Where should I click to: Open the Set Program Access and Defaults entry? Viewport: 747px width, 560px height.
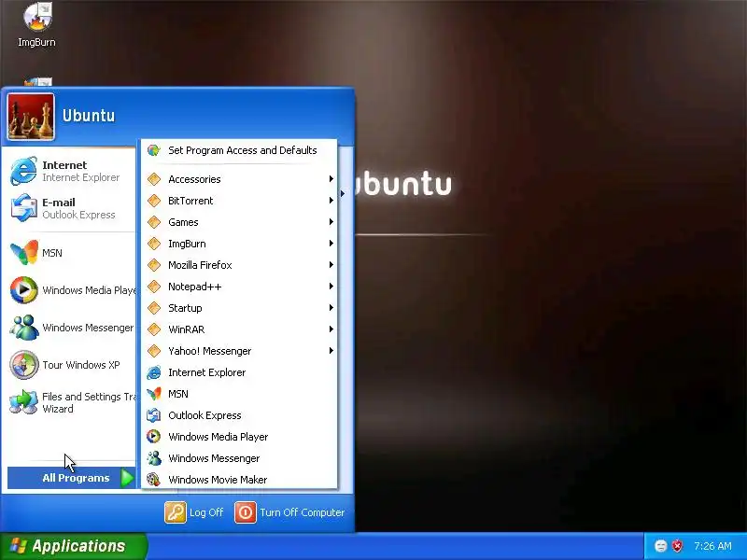[239, 150]
